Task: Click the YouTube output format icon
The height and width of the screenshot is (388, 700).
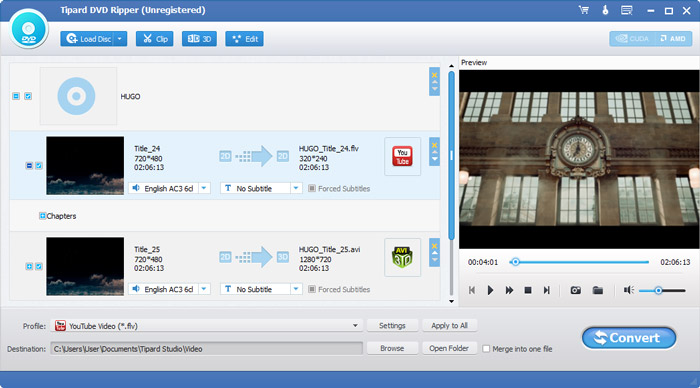Action: (x=402, y=156)
